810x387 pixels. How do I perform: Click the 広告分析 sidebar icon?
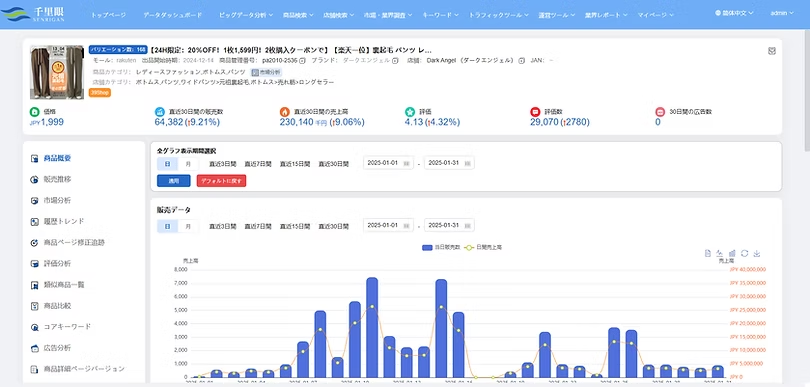[35, 348]
